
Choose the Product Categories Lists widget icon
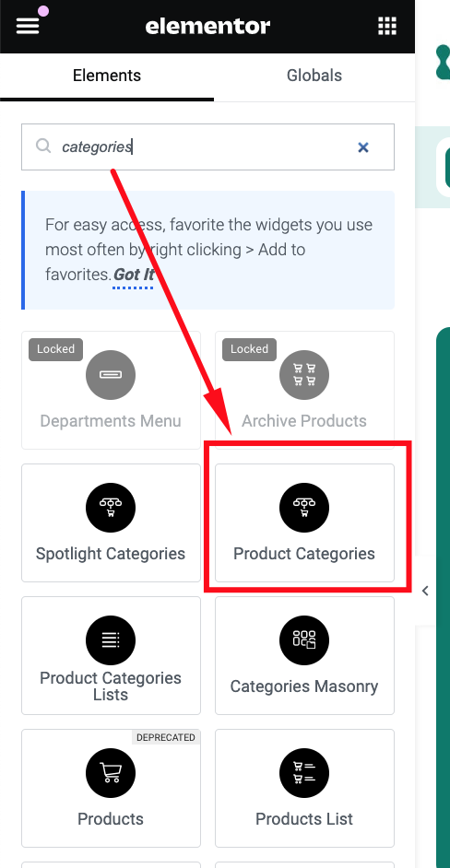click(x=111, y=639)
